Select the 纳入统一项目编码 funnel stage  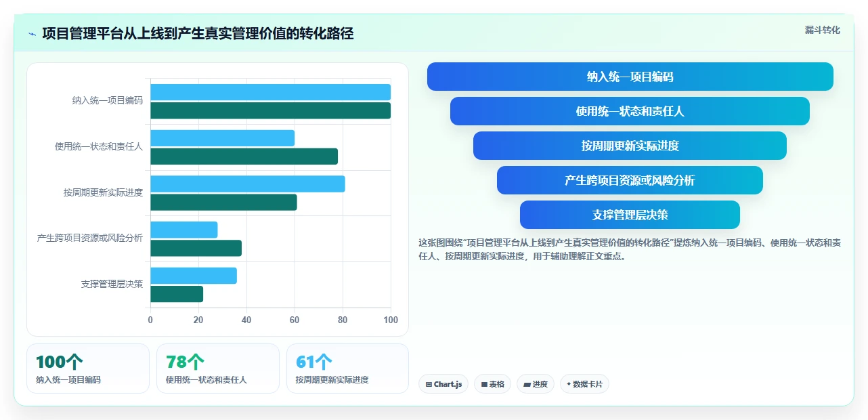(x=630, y=77)
